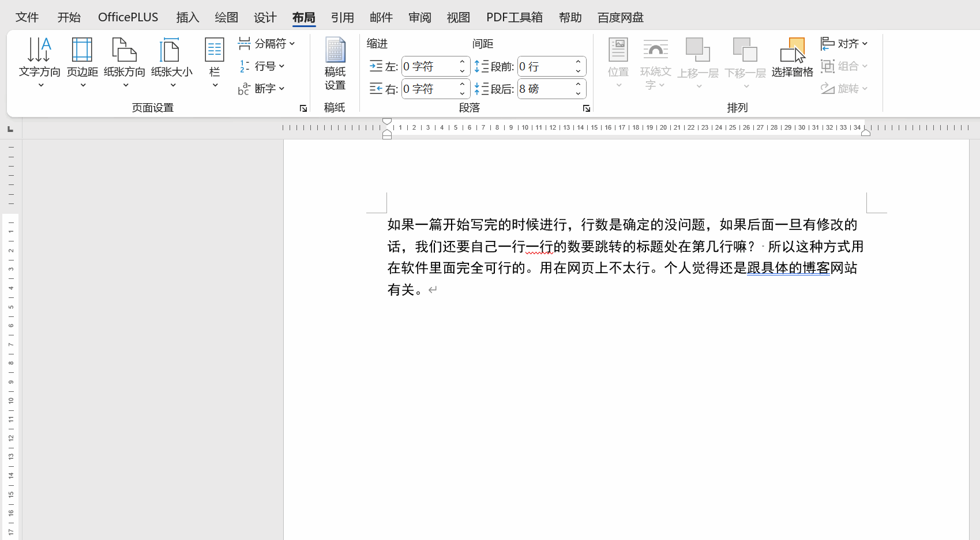Increase left indent with up arrow

[462, 62]
